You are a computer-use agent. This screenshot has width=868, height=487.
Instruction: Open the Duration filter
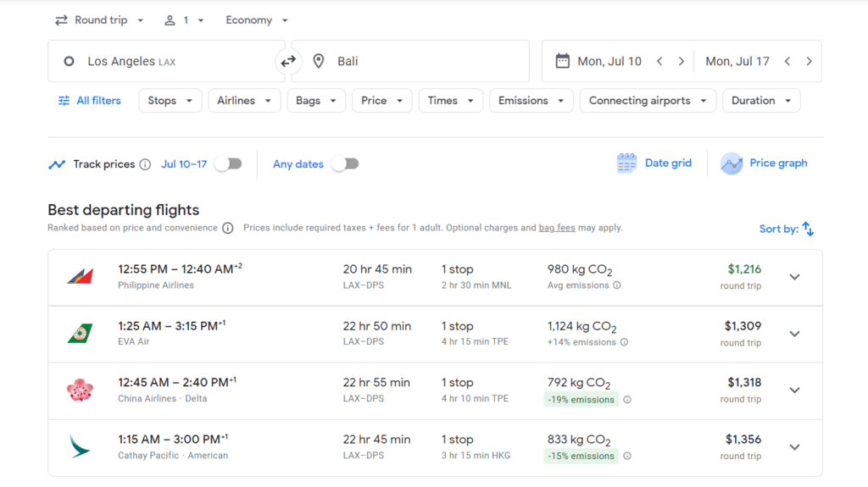(x=761, y=101)
